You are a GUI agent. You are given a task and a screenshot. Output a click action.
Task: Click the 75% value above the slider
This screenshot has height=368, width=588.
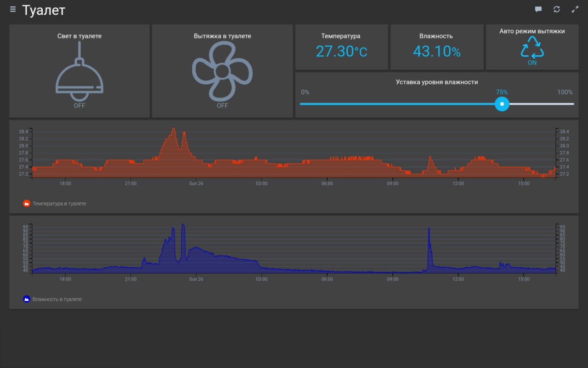click(x=502, y=92)
